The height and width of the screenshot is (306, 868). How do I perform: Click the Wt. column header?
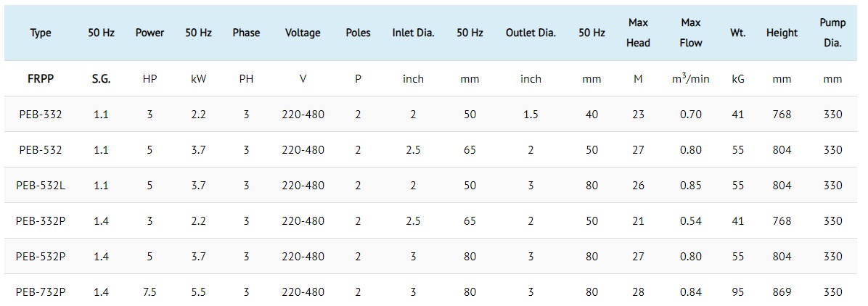(737, 33)
